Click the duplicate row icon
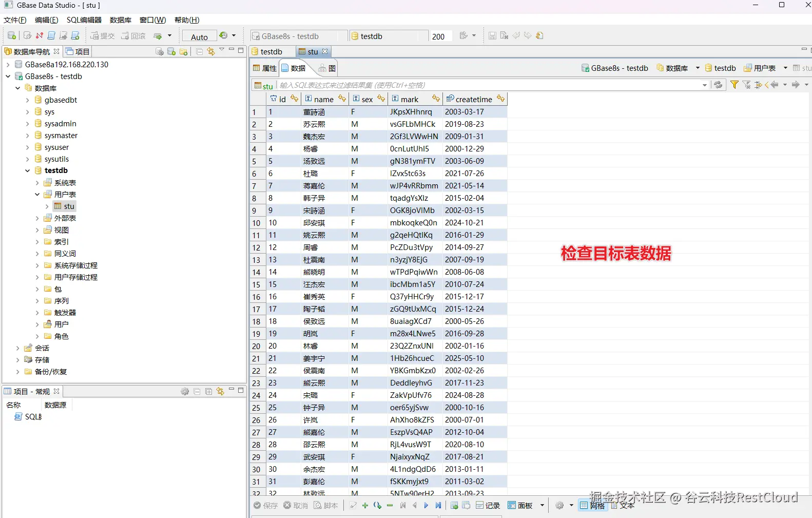Screen dimensions: 812x518 click(377, 506)
